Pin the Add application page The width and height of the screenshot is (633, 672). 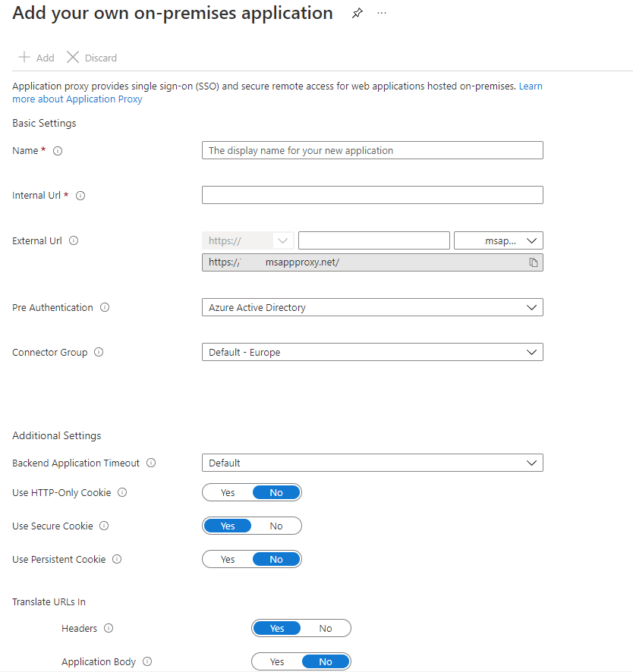pyautogui.click(x=357, y=12)
